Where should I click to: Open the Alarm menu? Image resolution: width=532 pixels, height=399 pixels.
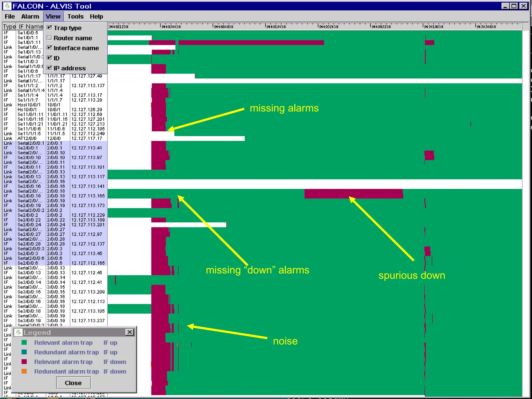(x=30, y=16)
